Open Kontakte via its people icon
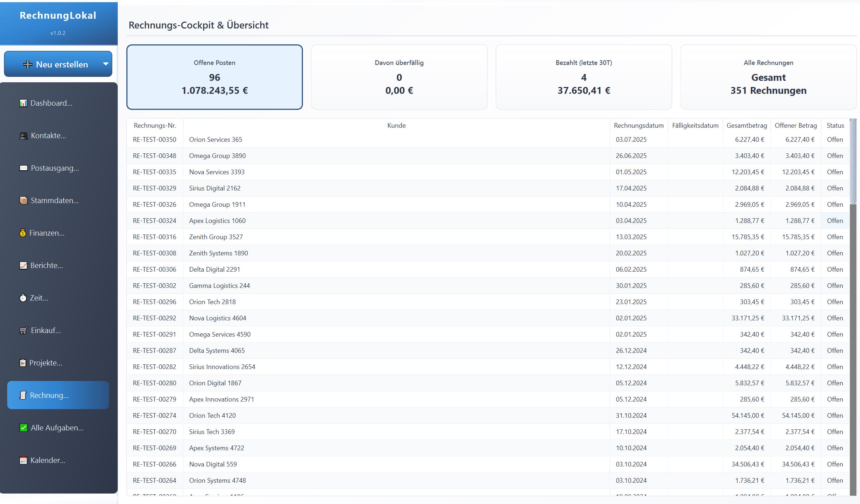 (x=23, y=136)
